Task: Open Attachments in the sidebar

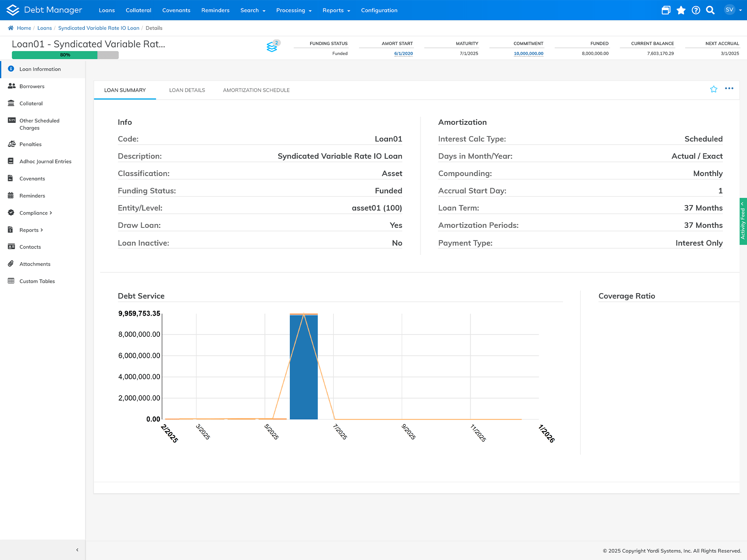Action: click(35, 264)
